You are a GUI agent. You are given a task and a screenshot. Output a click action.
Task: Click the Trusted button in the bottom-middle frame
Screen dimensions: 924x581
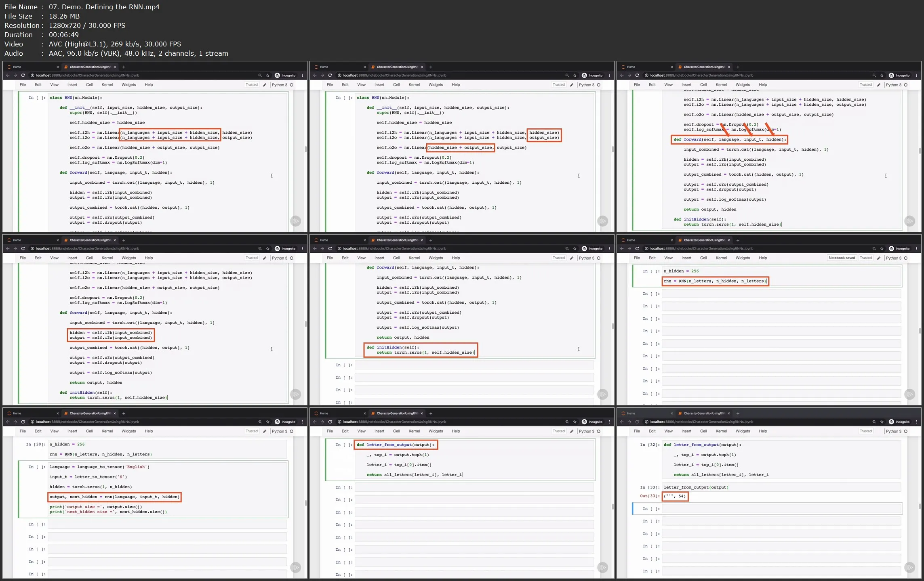point(559,431)
